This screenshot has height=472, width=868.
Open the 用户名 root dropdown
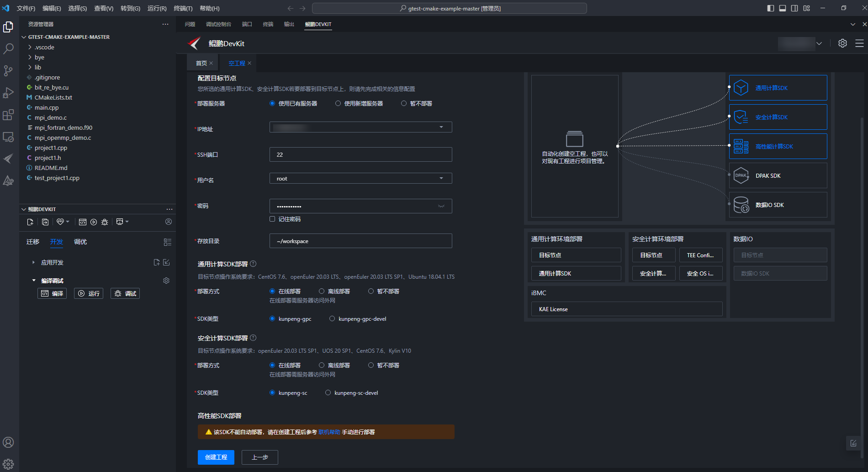point(361,178)
